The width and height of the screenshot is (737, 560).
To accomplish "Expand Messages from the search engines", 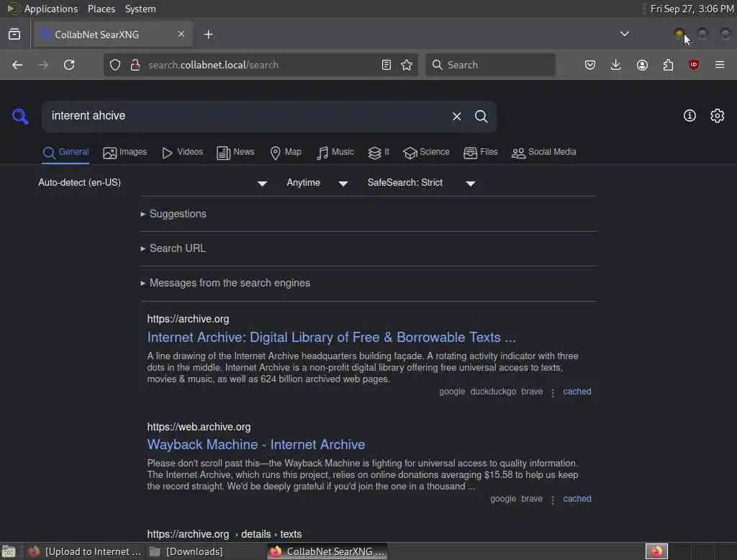I will point(225,283).
